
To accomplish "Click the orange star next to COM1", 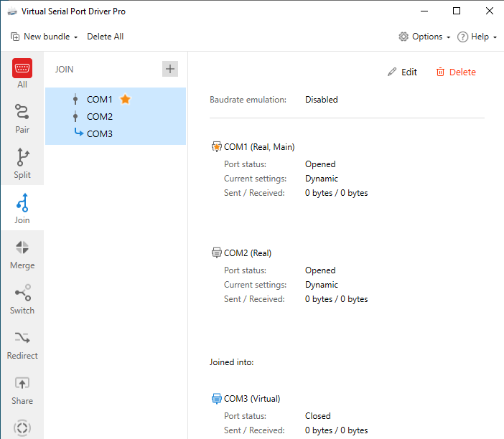I will pos(125,99).
